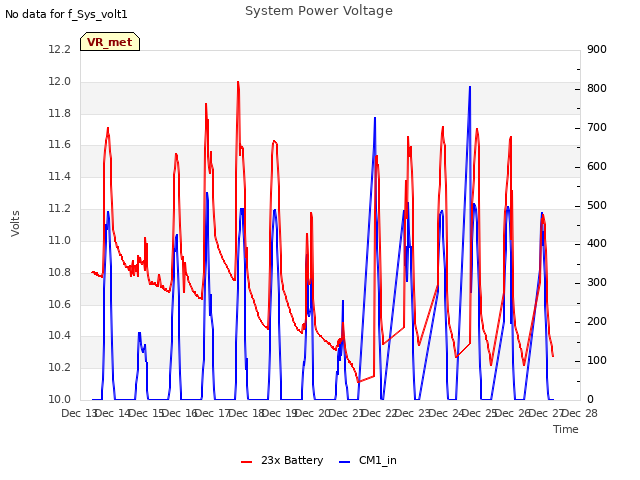Select the System Power Voltage title
Screen dimensions: 640x480
tap(319, 11)
